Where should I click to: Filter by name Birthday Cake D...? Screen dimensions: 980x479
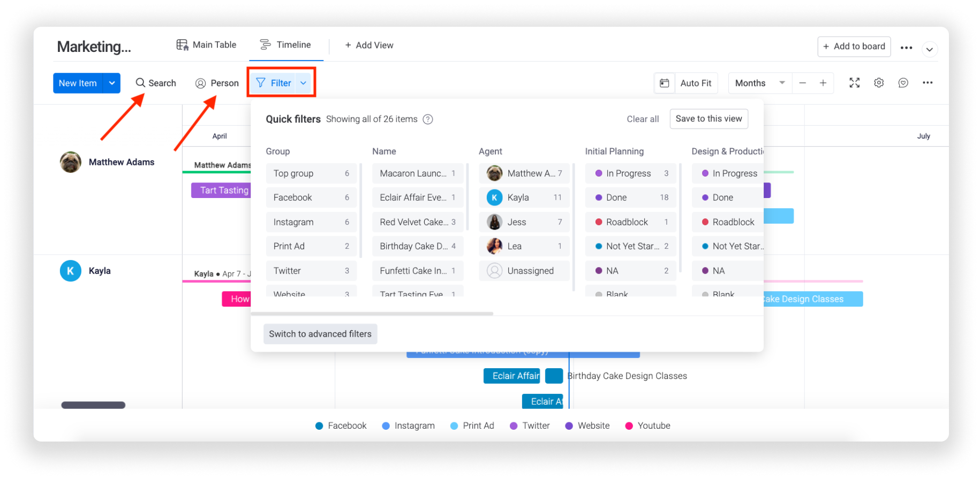click(x=418, y=246)
